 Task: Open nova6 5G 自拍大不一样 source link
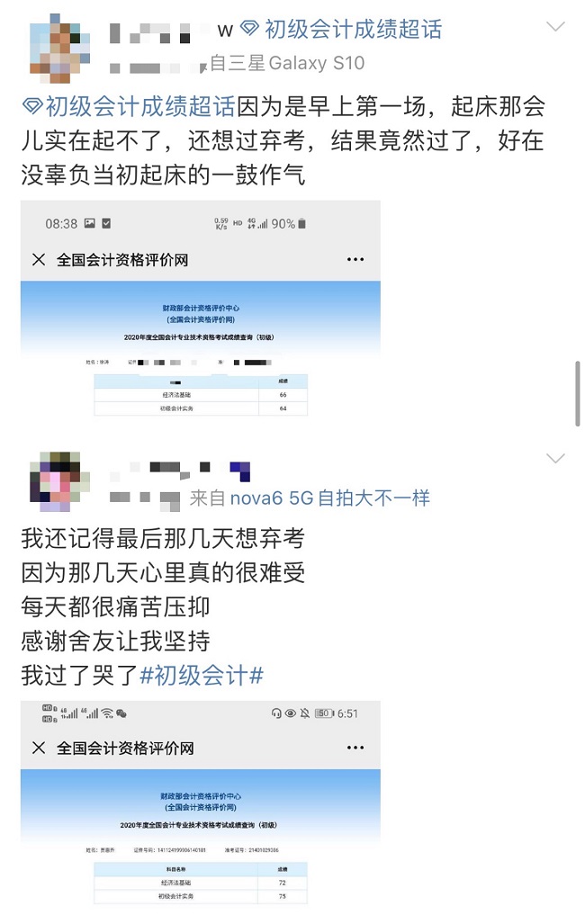[329, 498]
